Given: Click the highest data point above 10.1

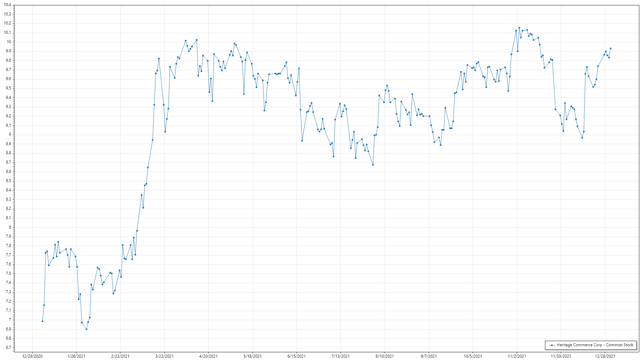Looking at the screenshot, I should coord(519,28).
